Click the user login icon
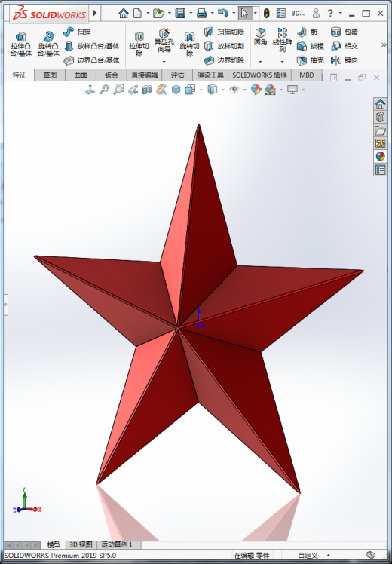Screen dimensions: 392x564 (x=316, y=14)
